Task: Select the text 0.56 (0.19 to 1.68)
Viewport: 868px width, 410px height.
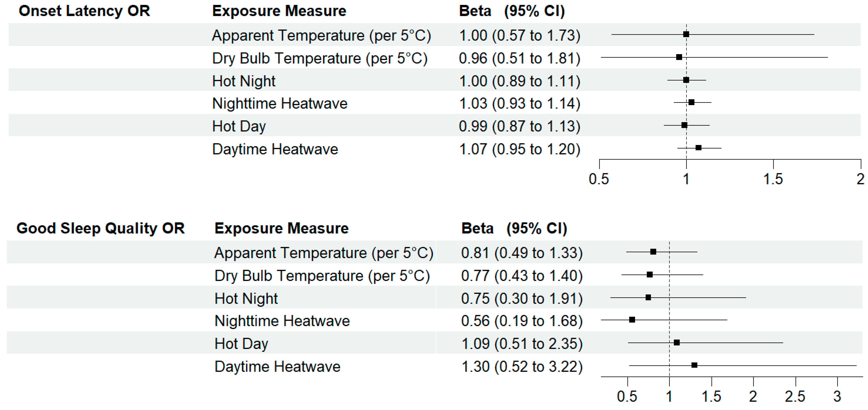Action: click(522, 321)
